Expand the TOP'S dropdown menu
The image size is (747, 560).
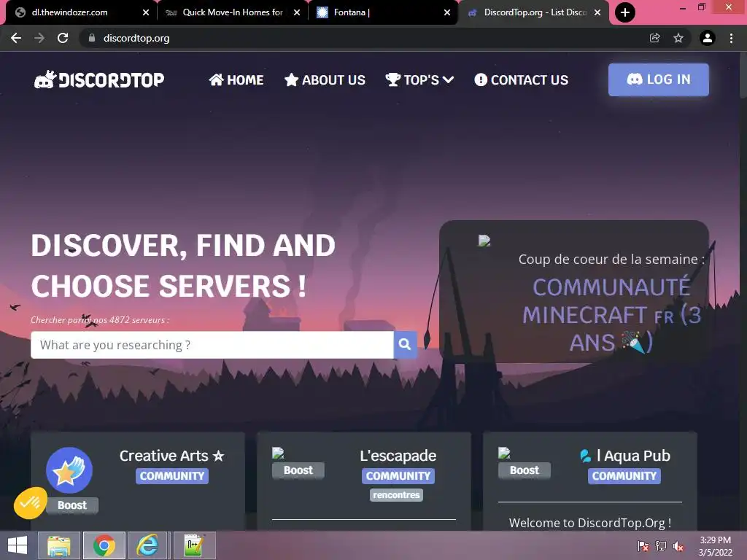click(419, 80)
